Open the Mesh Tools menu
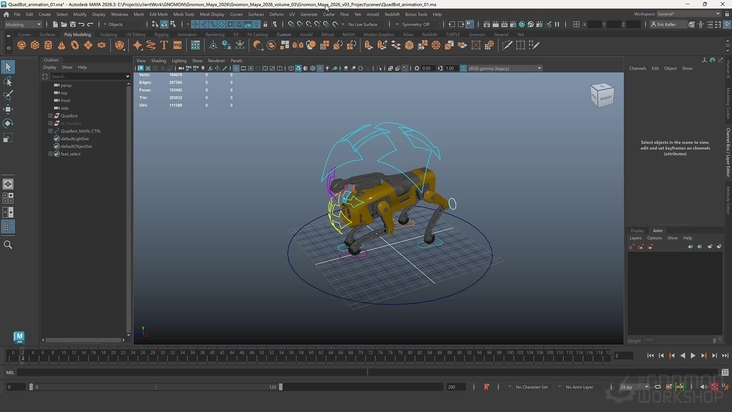732x412 pixels. (184, 14)
